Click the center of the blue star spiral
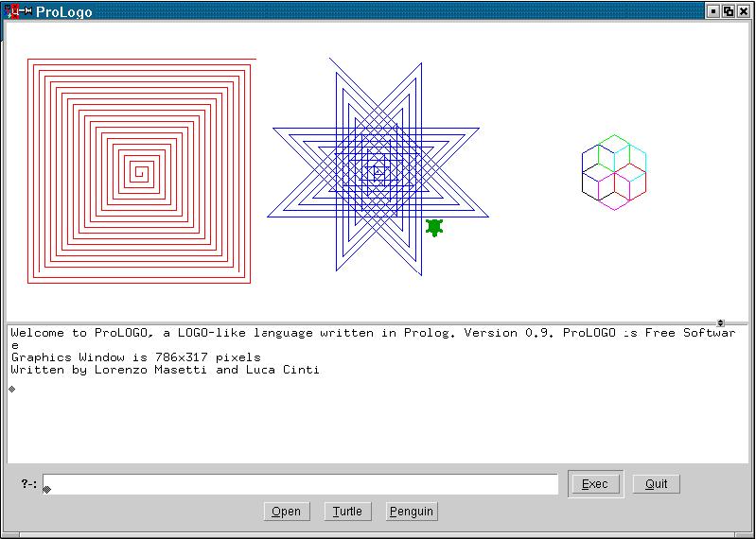The width and height of the screenshot is (756, 539). point(378,171)
